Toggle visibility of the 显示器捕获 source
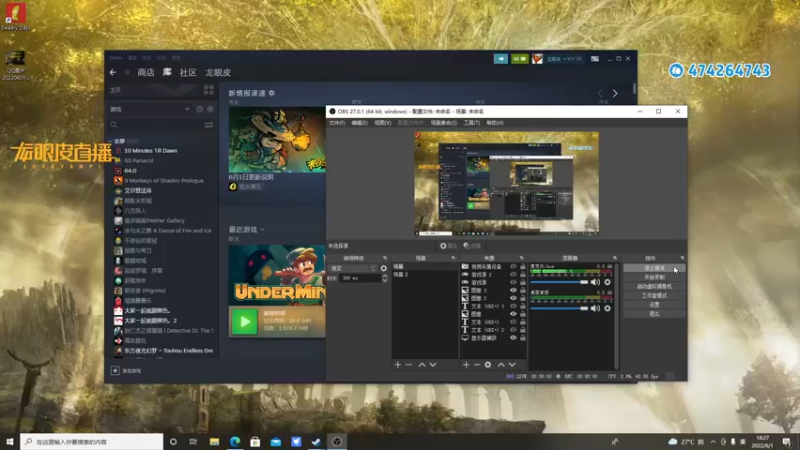The height and width of the screenshot is (450, 800). click(x=513, y=338)
